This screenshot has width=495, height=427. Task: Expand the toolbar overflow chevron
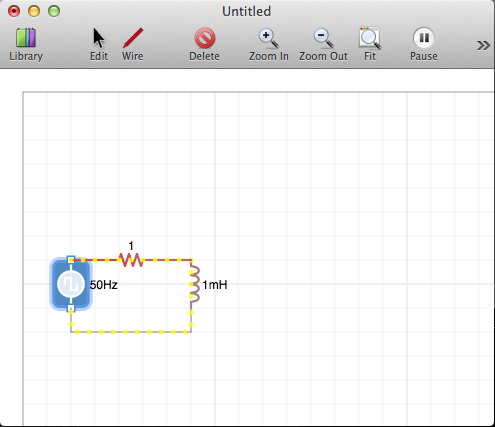pos(483,45)
